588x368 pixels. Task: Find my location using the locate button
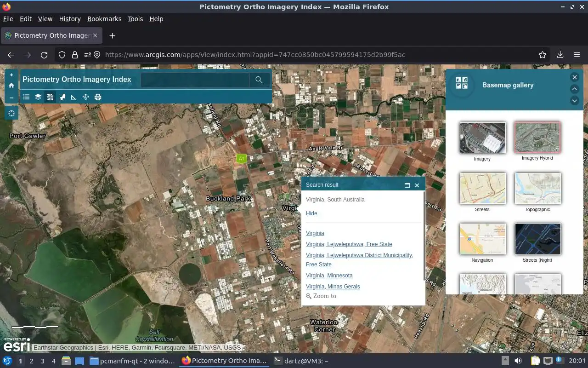(x=11, y=113)
